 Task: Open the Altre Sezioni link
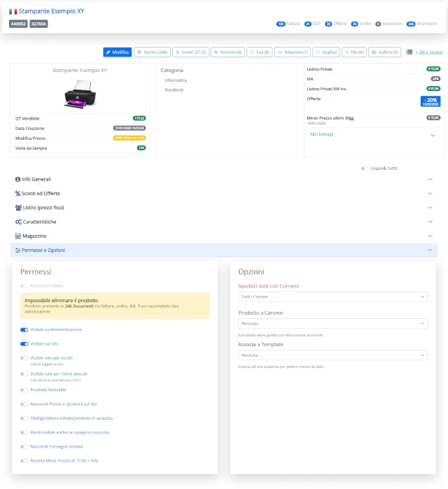[430, 52]
